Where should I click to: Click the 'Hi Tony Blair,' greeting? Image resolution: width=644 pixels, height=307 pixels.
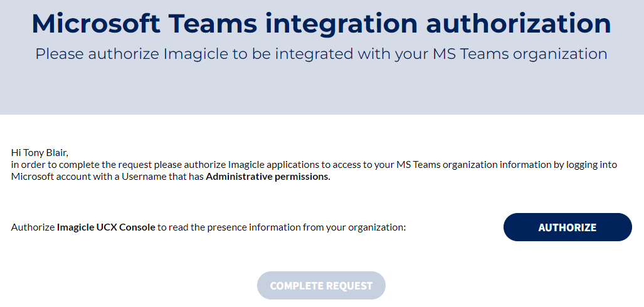pyautogui.click(x=40, y=152)
